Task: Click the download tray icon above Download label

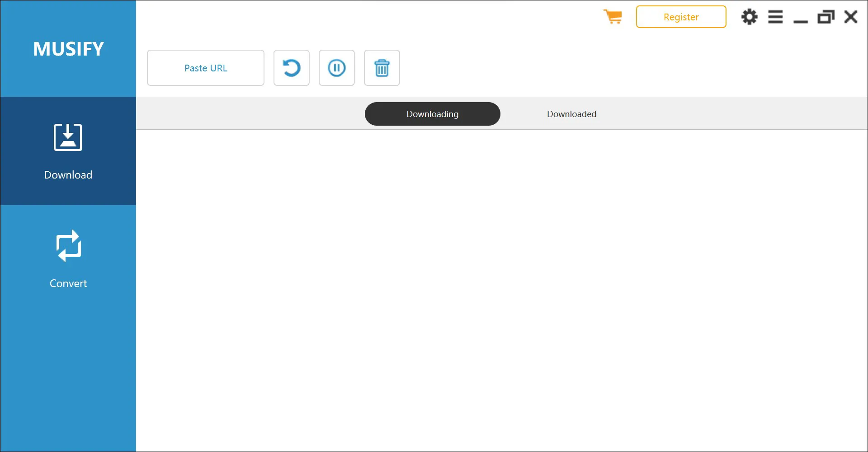Action: (68, 137)
